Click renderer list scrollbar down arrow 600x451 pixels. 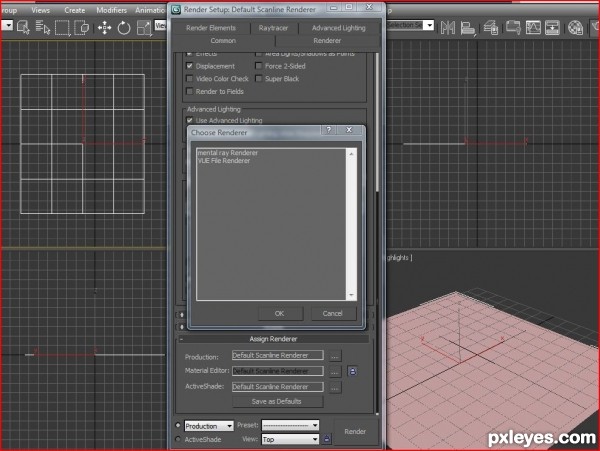(x=351, y=295)
